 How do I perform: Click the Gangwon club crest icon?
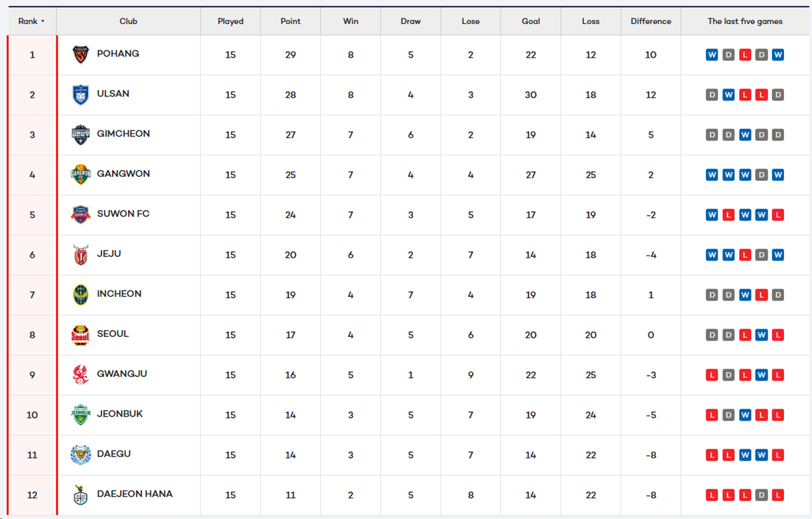[x=81, y=174]
